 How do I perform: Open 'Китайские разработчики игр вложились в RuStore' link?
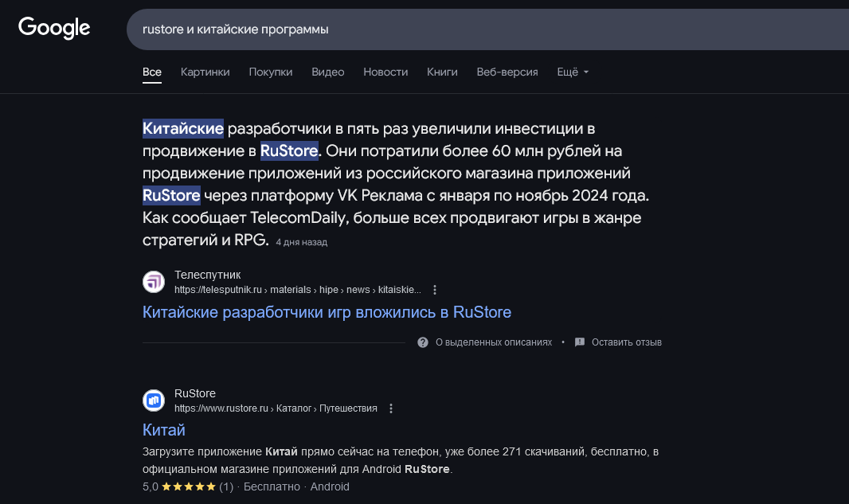tap(327, 312)
